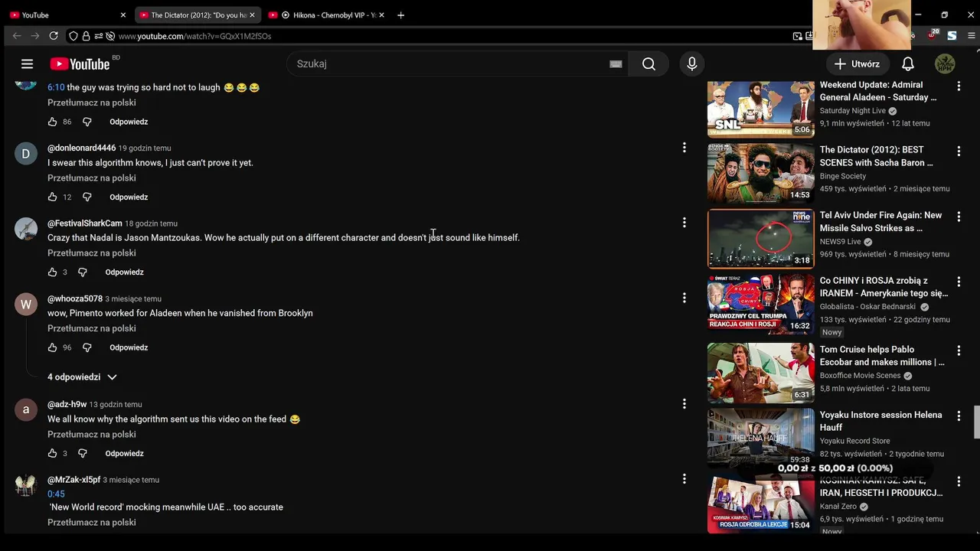This screenshot has width=980, height=551.
Task: Open more actions for FestivalSharkCam comment
Action: [684, 223]
